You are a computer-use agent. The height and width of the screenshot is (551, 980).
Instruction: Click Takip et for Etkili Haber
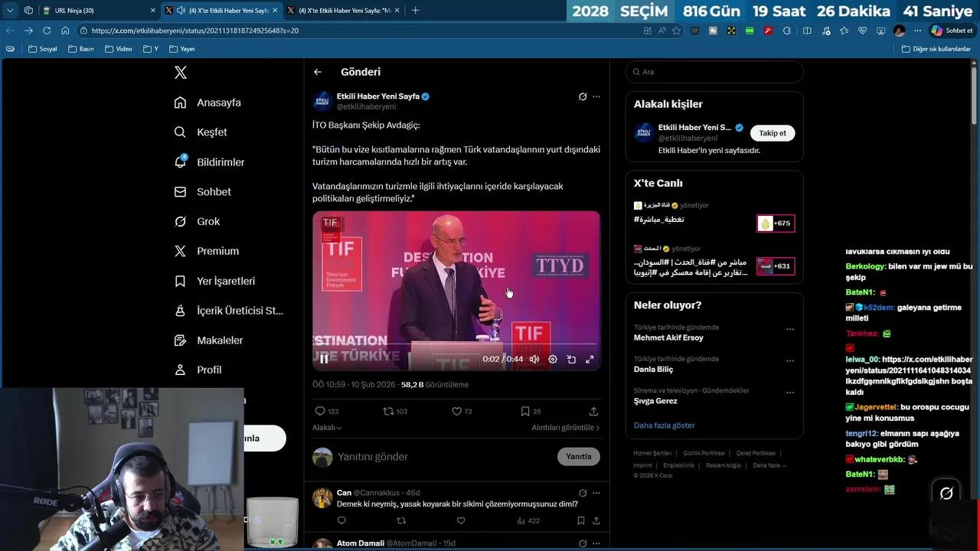click(x=773, y=133)
